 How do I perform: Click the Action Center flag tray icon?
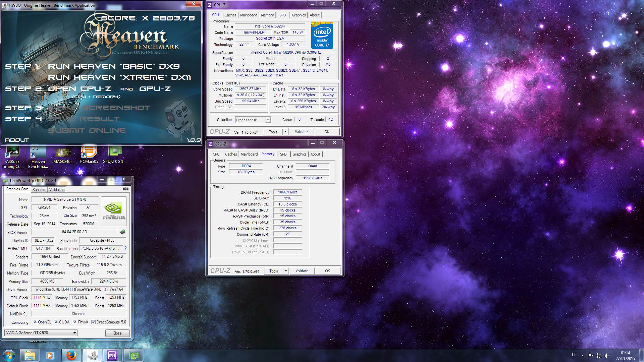click(x=591, y=355)
